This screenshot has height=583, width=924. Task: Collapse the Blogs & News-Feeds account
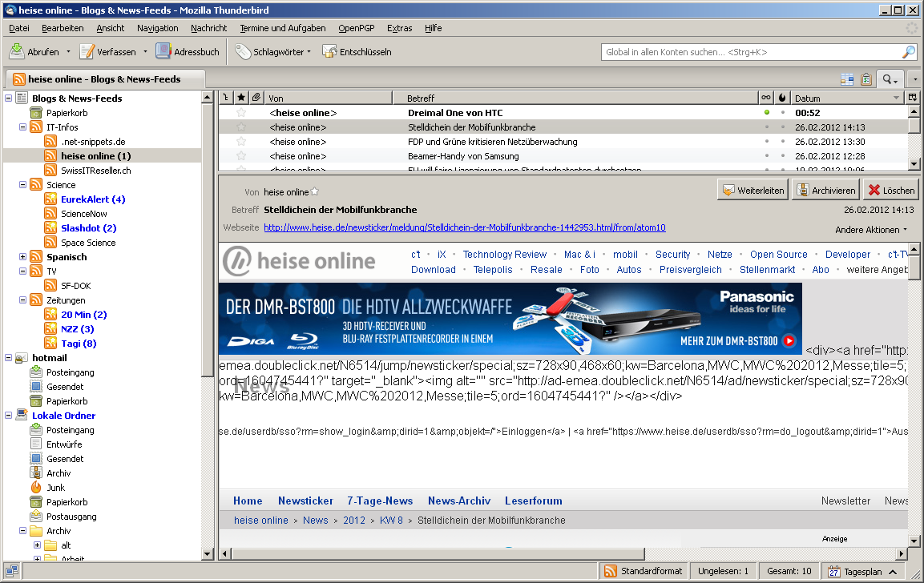8,99
